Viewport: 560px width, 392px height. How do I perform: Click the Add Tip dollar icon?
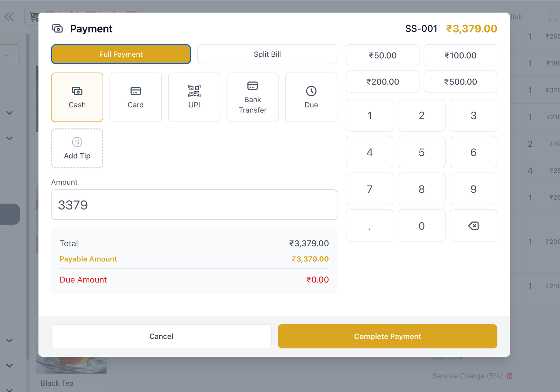coord(77,142)
